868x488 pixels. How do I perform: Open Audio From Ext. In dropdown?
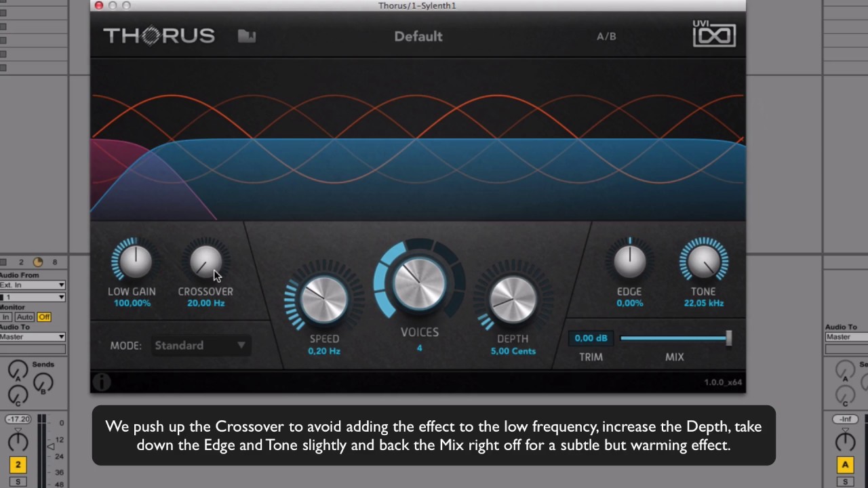(x=32, y=285)
